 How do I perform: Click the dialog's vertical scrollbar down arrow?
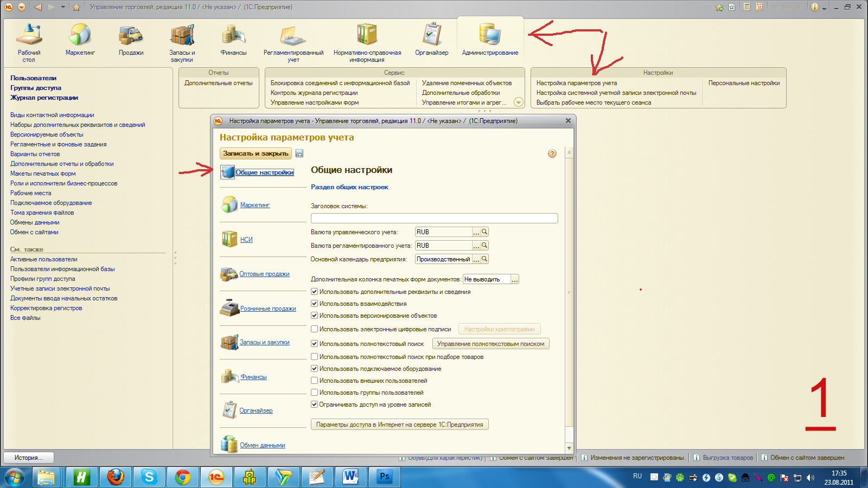point(569,448)
